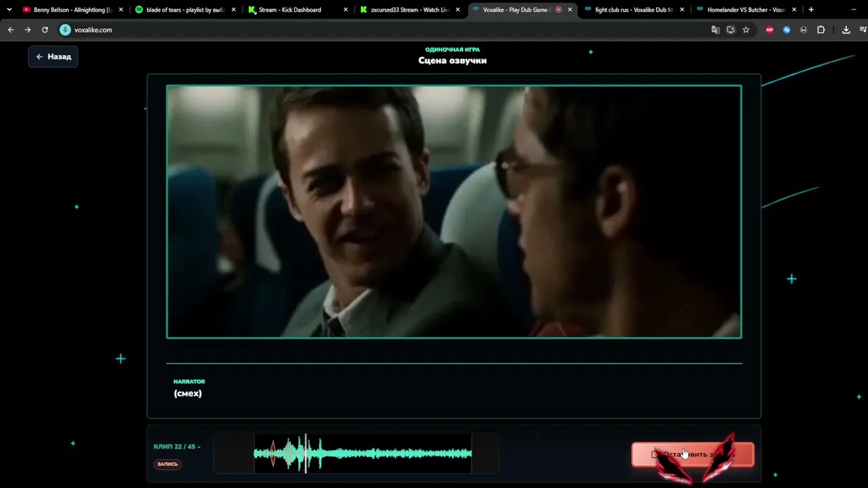Click the (смех) subtitle line

click(x=188, y=393)
